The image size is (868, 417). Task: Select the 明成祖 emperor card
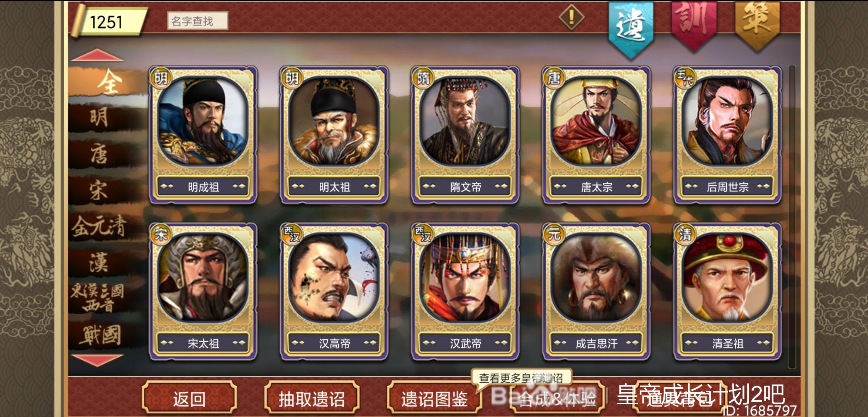(203, 135)
